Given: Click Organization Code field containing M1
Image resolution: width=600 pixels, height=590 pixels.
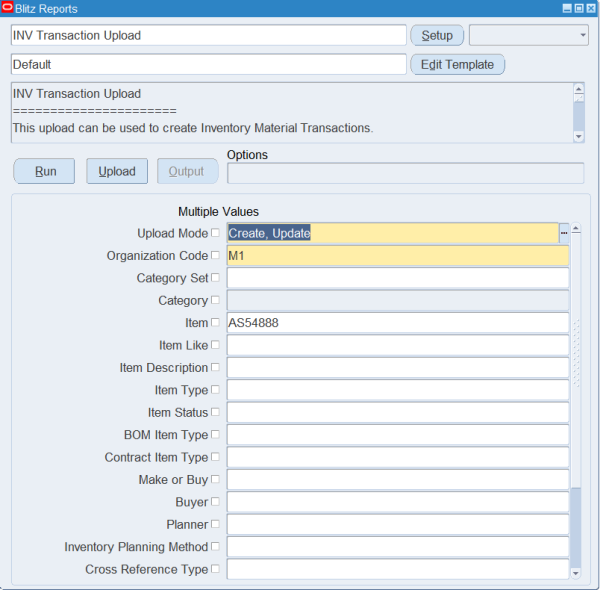Looking at the screenshot, I should coord(398,255).
